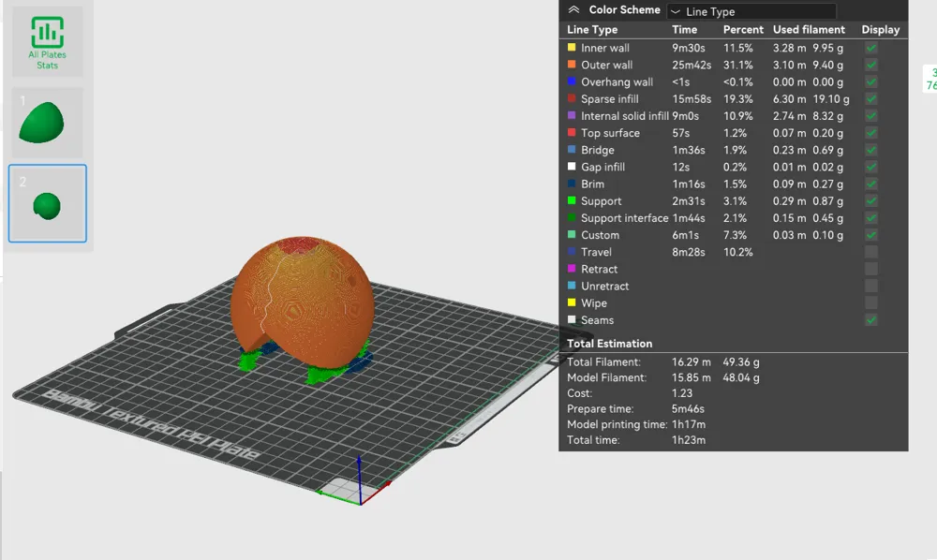The width and height of the screenshot is (937, 560).
Task: Toggle Inner wall display checkbox
Action: [x=871, y=48]
